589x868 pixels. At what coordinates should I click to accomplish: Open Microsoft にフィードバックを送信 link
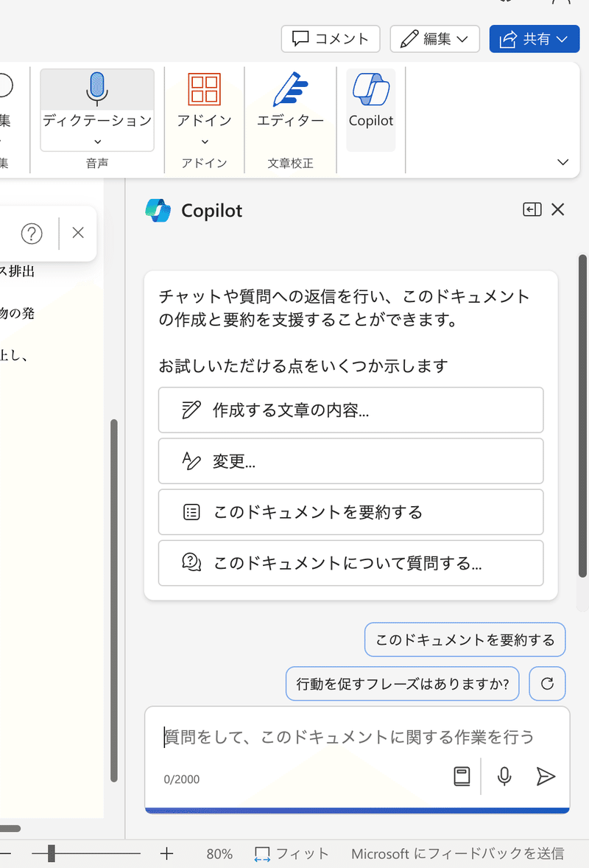[457, 854]
